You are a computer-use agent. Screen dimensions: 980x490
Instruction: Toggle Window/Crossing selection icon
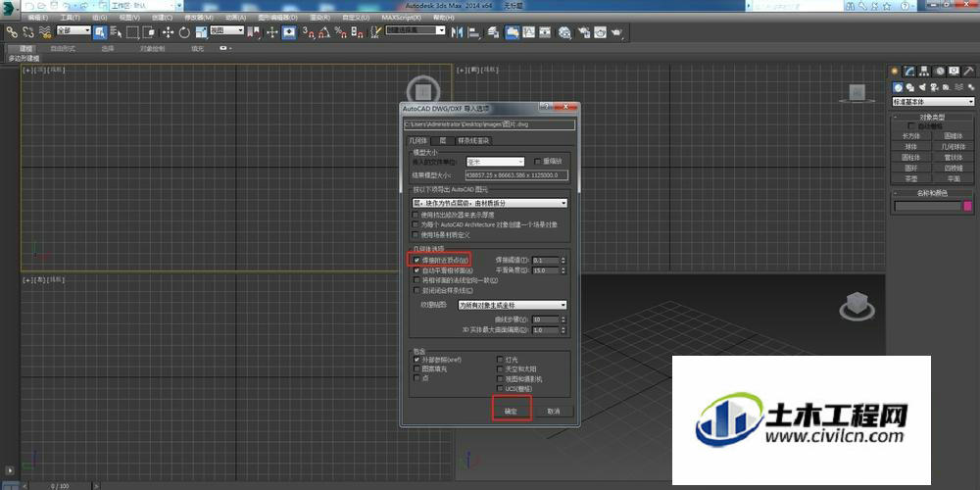click(x=149, y=32)
